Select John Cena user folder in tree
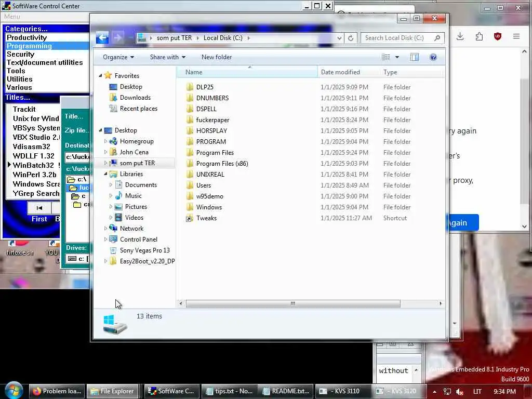The height and width of the screenshot is (399, 532). tap(134, 152)
